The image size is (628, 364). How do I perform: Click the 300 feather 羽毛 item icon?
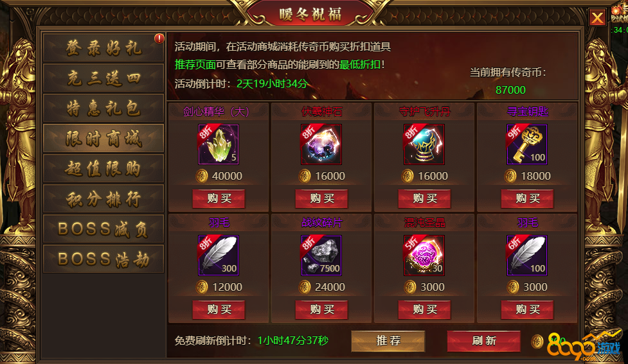219,256
